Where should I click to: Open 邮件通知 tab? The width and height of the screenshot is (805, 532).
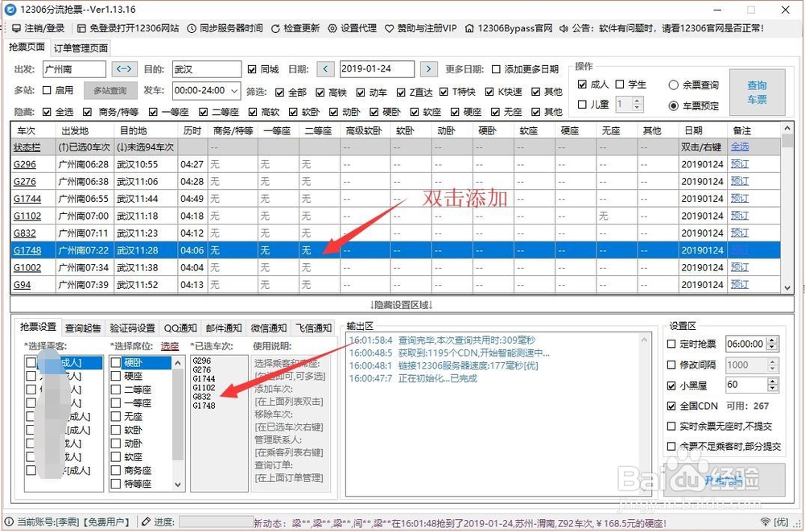coord(224,328)
